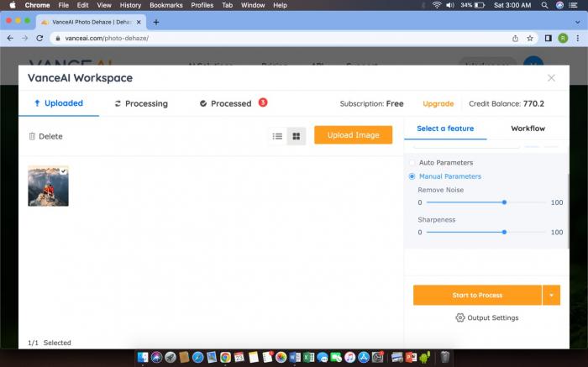Open Chrome three-dot menu
This screenshot has width=588, height=367.
click(578, 39)
